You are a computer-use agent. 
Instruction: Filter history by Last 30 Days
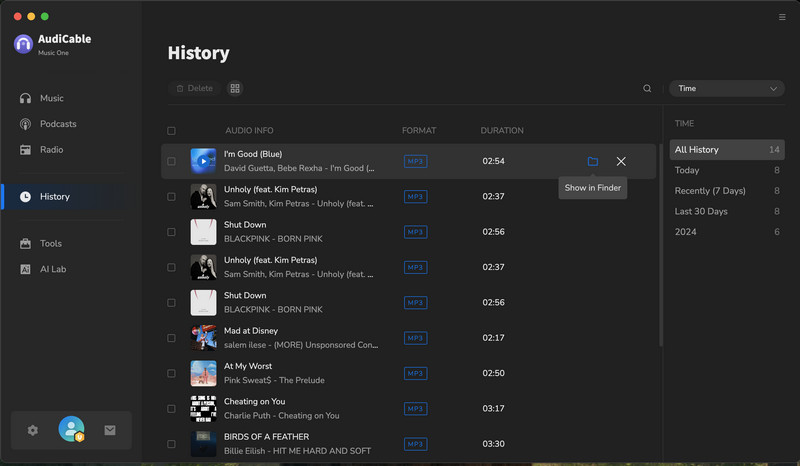point(727,211)
